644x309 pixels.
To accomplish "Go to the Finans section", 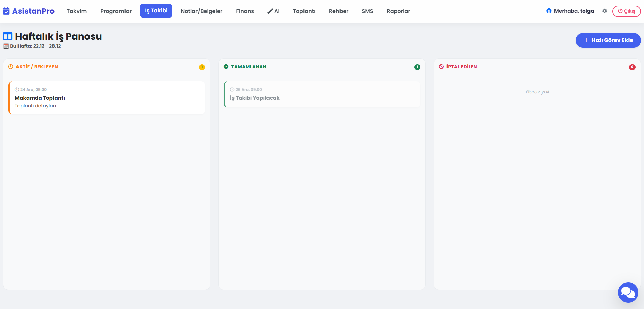I will point(245,11).
